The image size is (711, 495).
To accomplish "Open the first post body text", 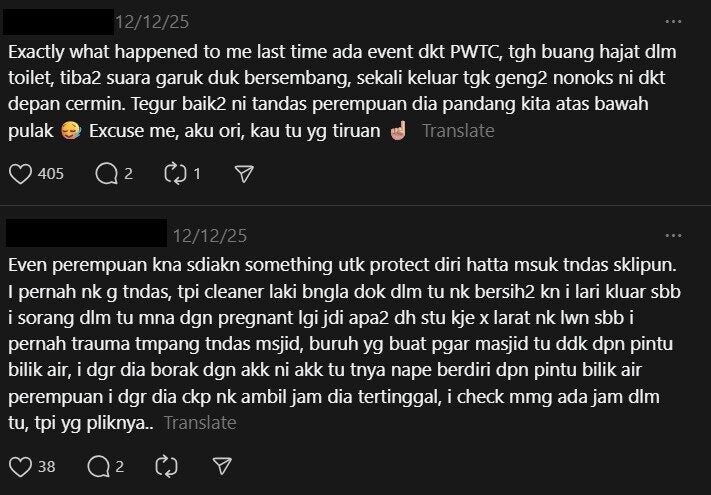I will (342, 91).
